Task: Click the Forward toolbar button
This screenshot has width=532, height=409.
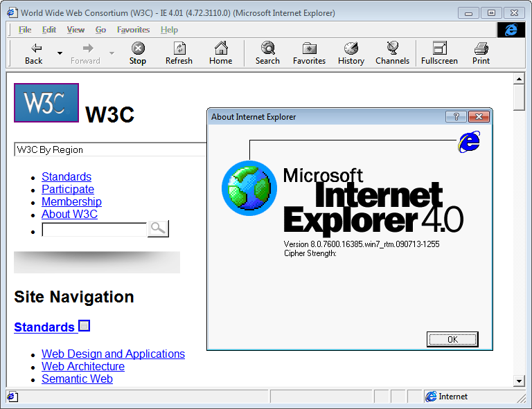Action: click(x=85, y=53)
